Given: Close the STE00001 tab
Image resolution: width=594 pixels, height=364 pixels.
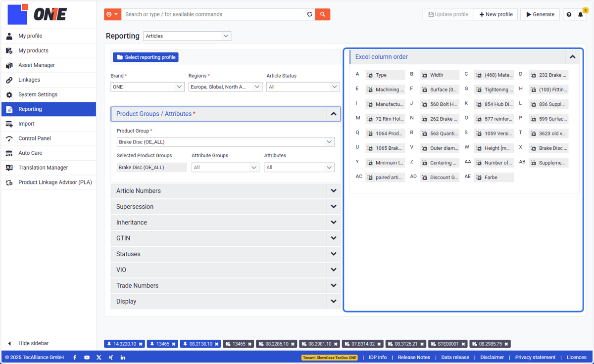Looking at the screenshot, I should 463,344.
